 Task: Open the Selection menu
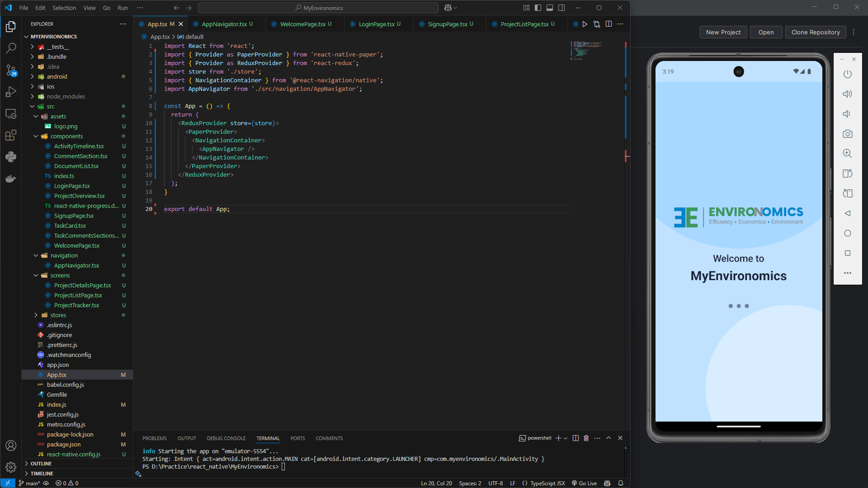(64, 8)
